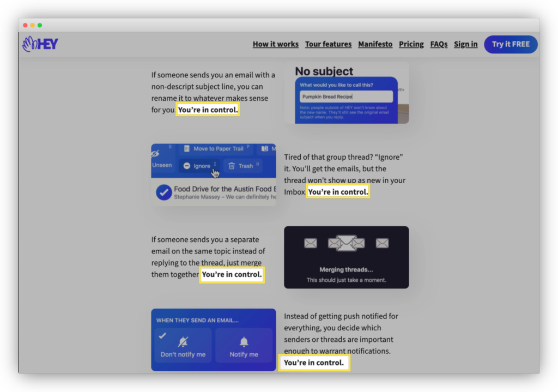Click the Sign in link

click(465, 44)
